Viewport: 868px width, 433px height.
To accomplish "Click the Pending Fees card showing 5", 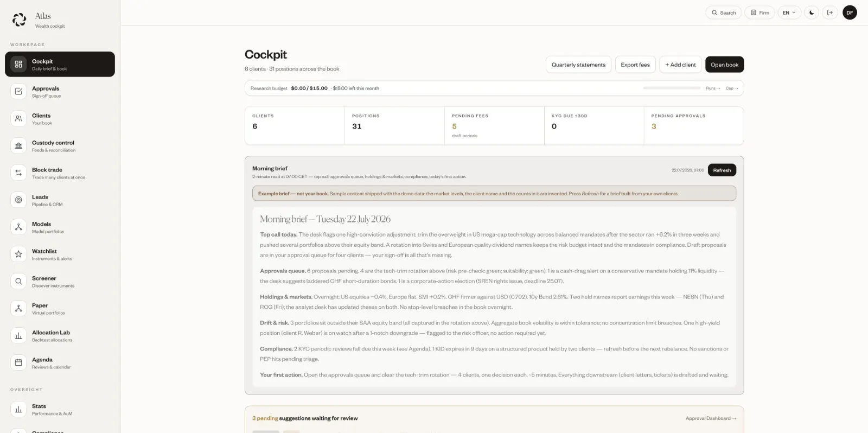I will [x=494, y=126].
